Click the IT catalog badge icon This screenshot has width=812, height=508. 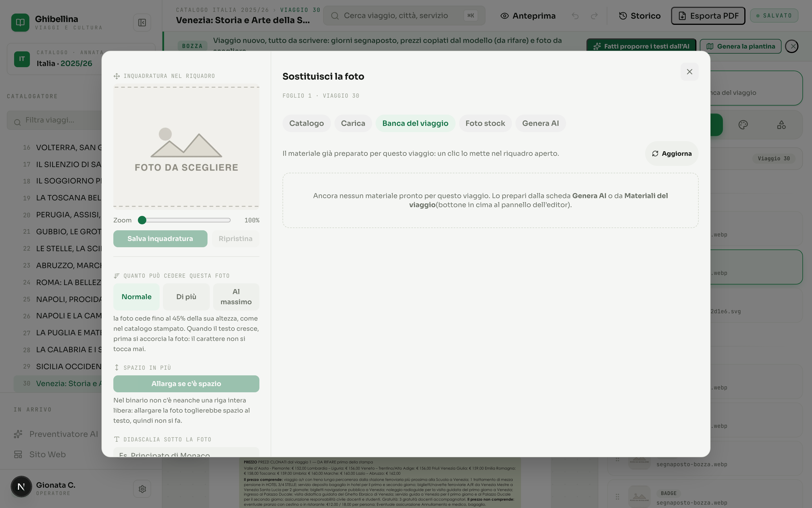[22, 59]
